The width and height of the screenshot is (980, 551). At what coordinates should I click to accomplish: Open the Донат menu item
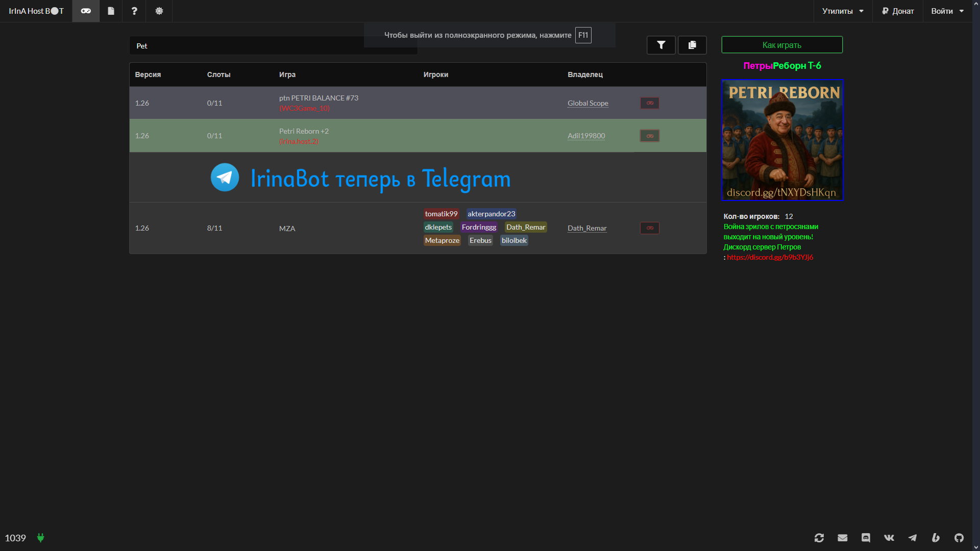click(x=898, y=11)
